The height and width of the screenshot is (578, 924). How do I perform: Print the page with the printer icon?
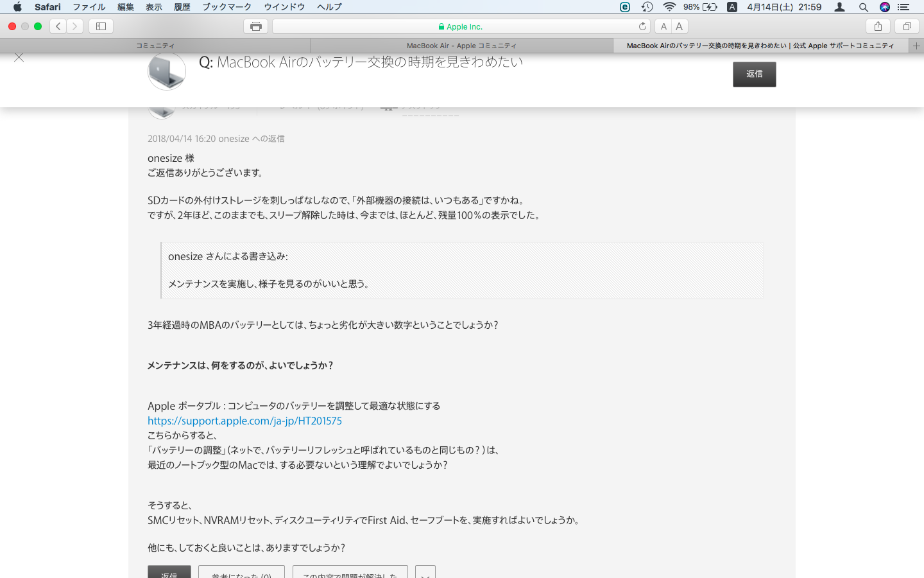tap(256, 26)
